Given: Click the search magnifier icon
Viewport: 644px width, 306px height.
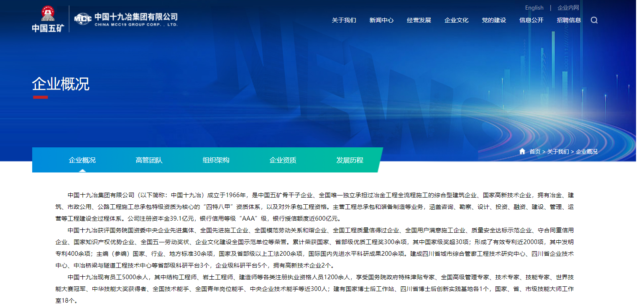Looking at the screenshot, I should [x=594, y=20].
